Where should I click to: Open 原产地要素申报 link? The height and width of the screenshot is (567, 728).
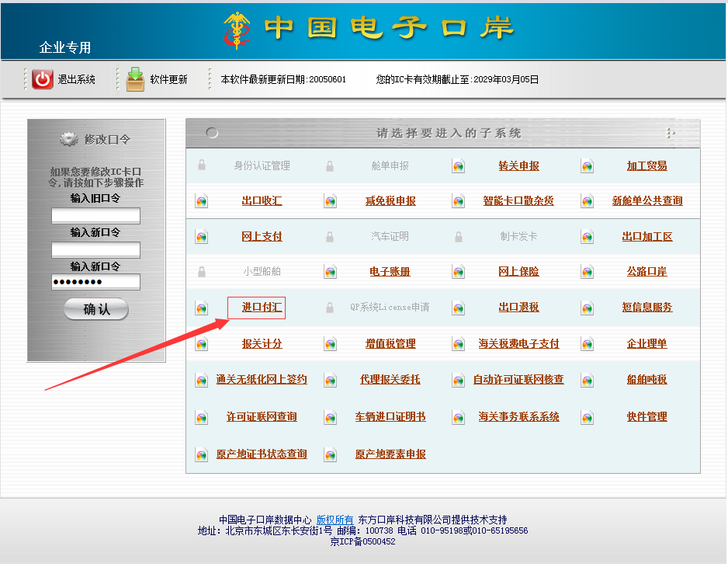(390, 454)
